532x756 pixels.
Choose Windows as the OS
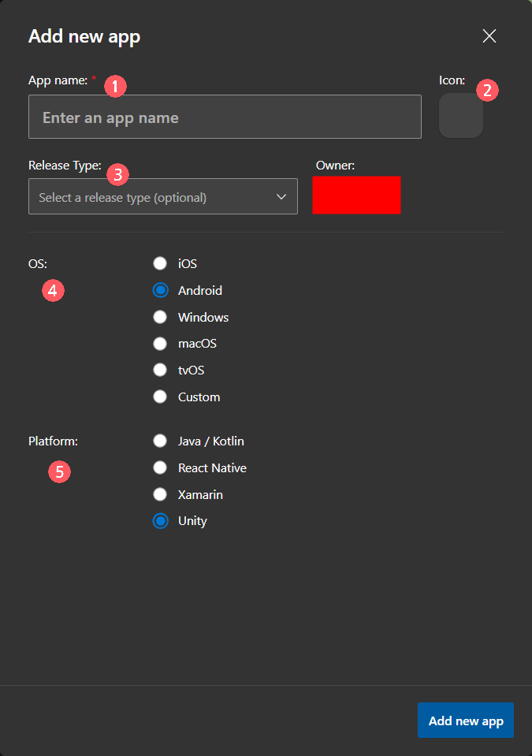[160, 317]
